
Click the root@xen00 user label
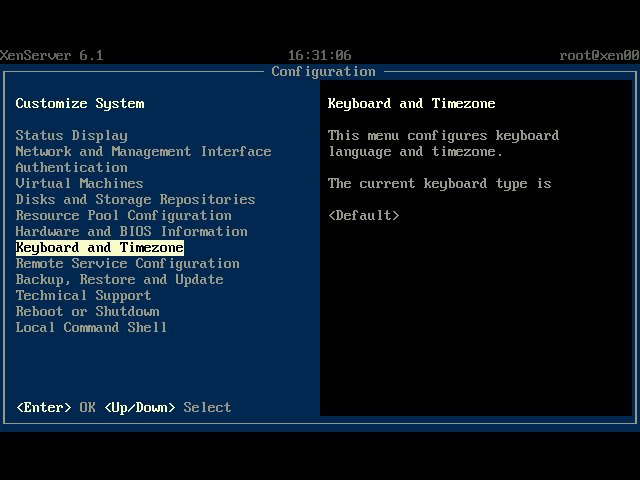click(599, 56)
